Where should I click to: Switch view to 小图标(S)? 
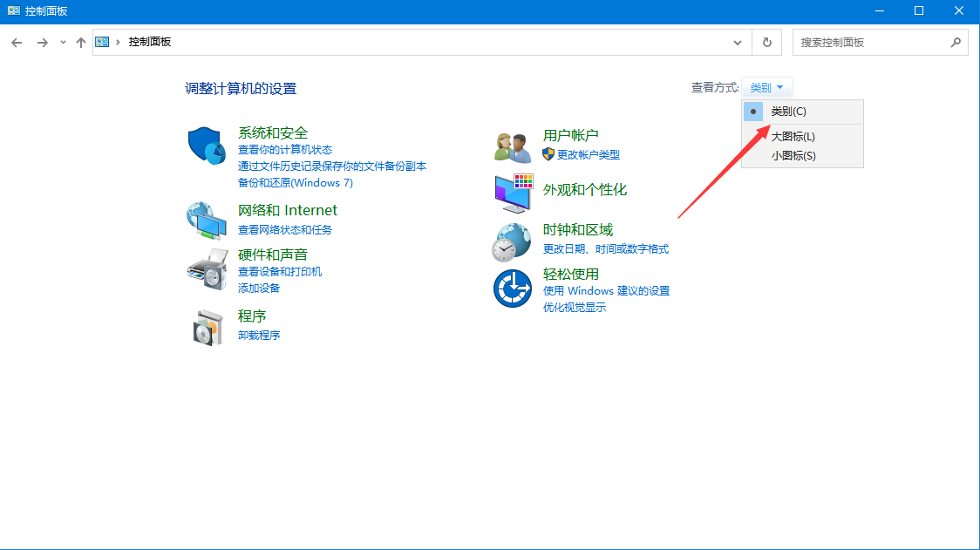[793, 156]
